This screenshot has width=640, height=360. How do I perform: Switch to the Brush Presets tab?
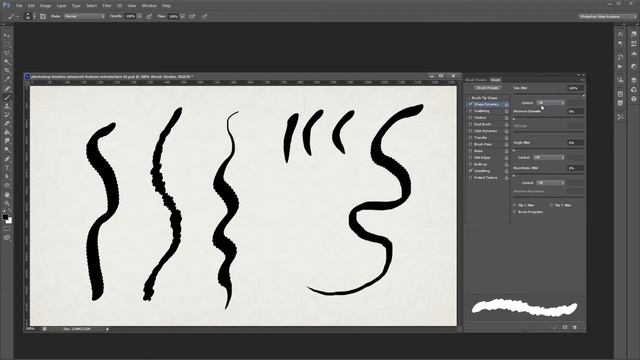[x=476, y=80]
